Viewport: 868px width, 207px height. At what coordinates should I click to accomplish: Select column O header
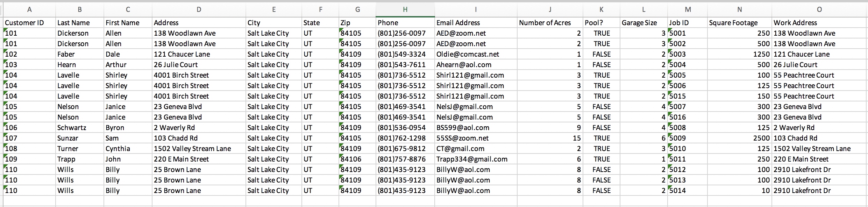click(x=819, y=10)
